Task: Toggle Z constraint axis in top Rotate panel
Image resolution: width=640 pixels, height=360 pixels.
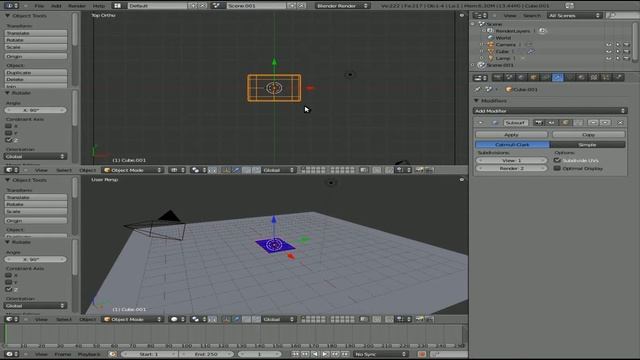Action: tap(8, 140)
